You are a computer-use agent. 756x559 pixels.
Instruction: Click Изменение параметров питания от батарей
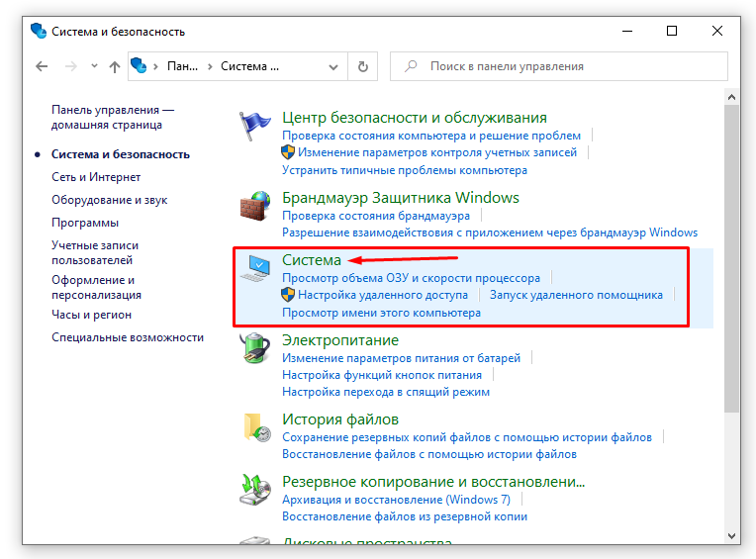point(401,358)
